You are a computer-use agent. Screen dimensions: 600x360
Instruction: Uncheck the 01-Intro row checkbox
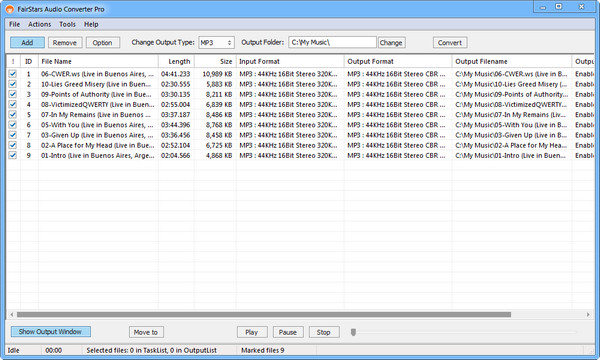click(13, 155)
